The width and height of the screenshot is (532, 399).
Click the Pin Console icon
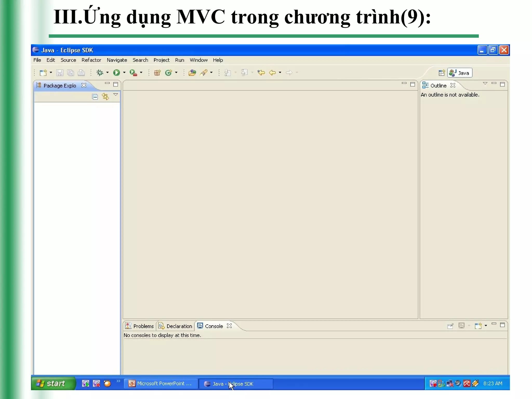pos(450,326)
